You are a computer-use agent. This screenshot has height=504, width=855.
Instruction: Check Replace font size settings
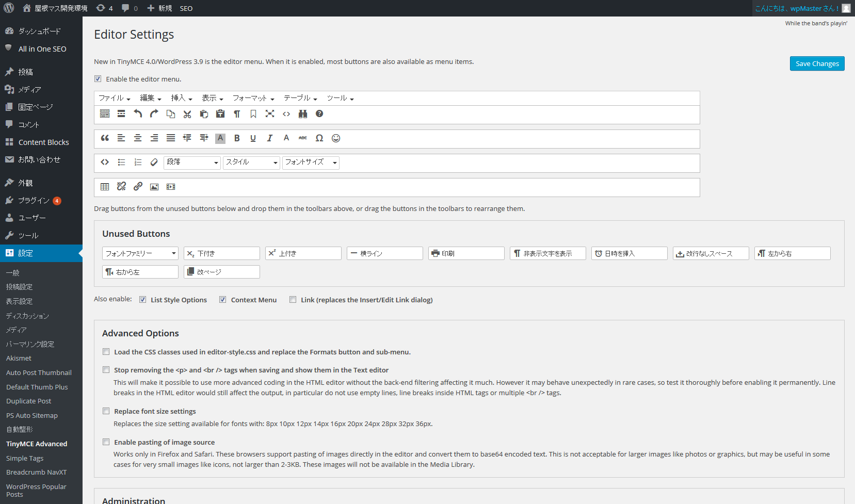point(106,411)
